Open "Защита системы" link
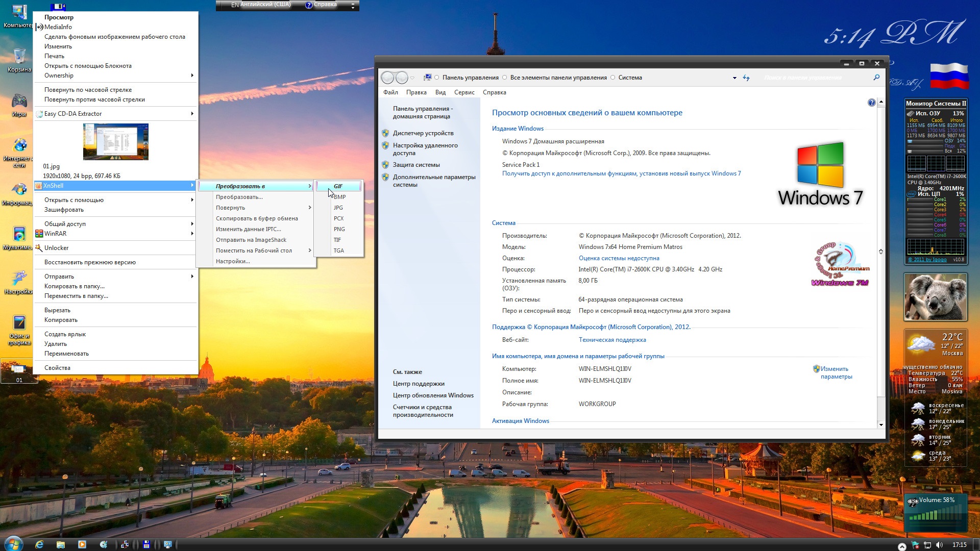This screenshot has width=980, height=551. (x=416, y=165)
